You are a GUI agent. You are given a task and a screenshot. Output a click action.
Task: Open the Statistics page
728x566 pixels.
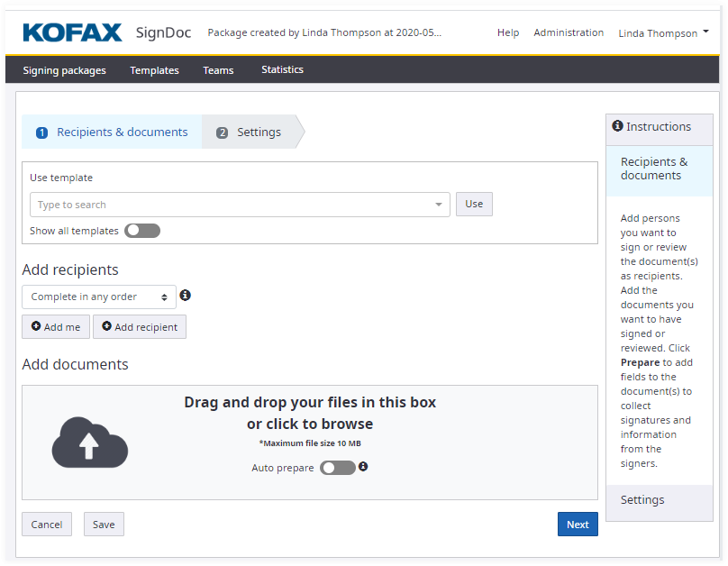pyautogui.click(x=282, y=70)
